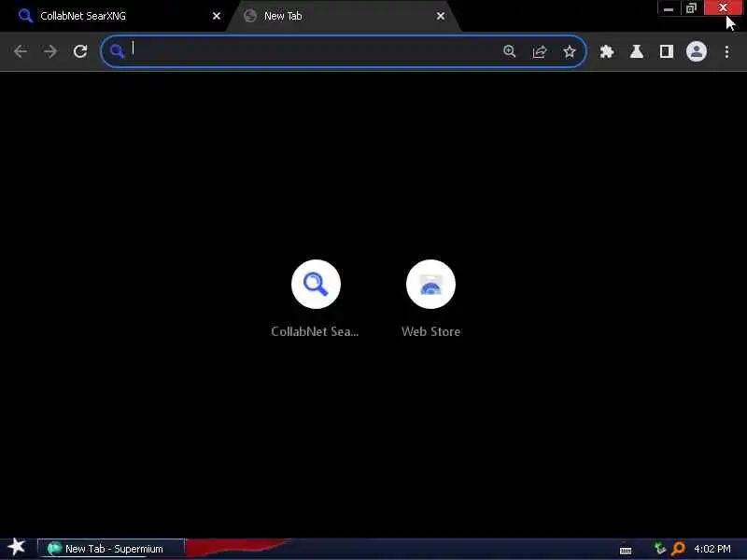Image resolution: width=747 pixels, height=560 pixels.
Task: Go forward using the forward arrow
Action: tap(50, 51)
